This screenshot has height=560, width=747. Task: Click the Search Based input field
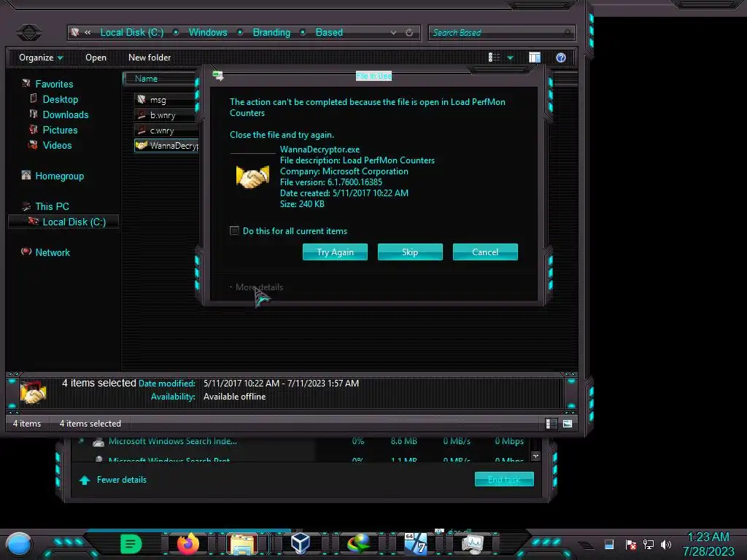[501, 32]
